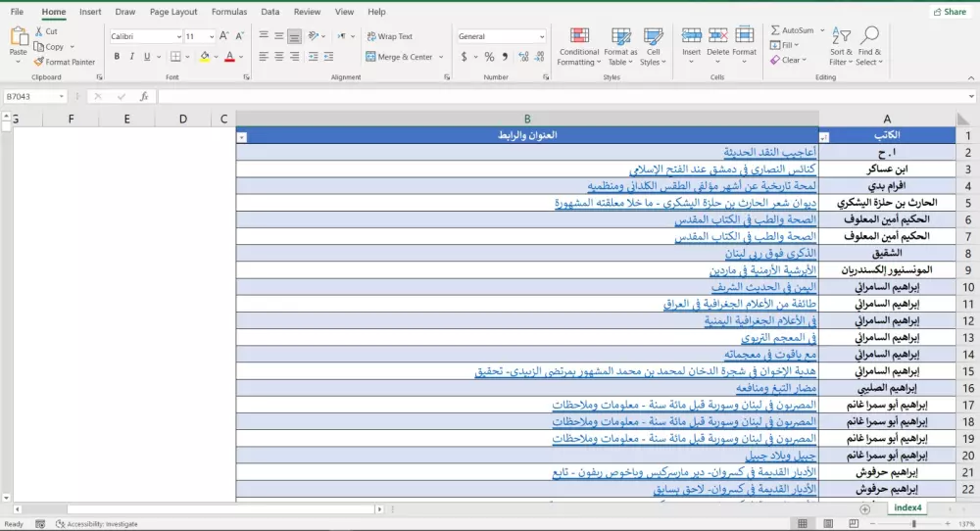Decrease Decimal places icon
The image size is (980, 531).
coord(539,57)
